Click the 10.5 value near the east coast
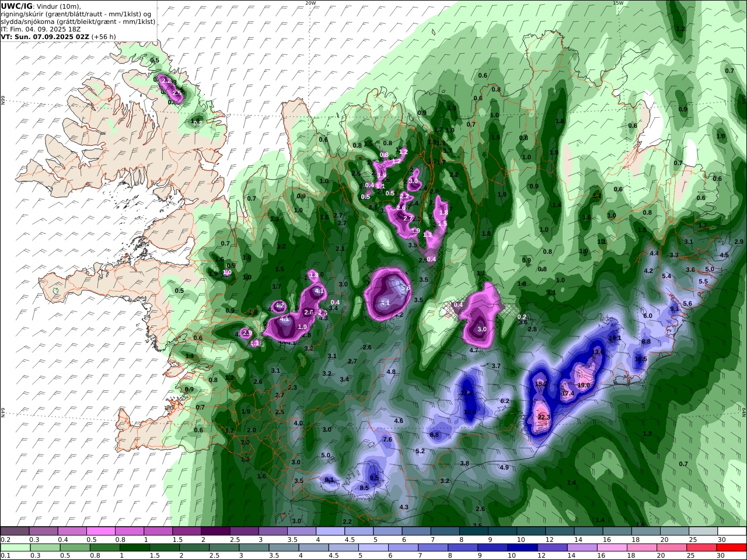The width and height of the screenshot is (747, 560). [641, 359]
